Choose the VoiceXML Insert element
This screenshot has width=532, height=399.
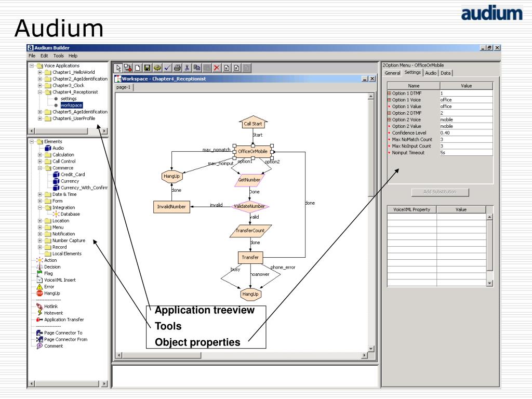click(x=56, y=280)
